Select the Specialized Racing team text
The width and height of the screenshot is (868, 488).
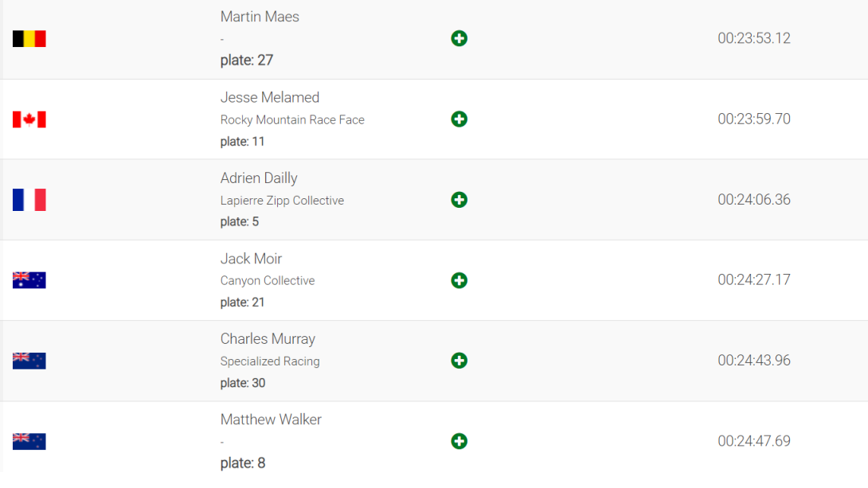click(270, 361)
